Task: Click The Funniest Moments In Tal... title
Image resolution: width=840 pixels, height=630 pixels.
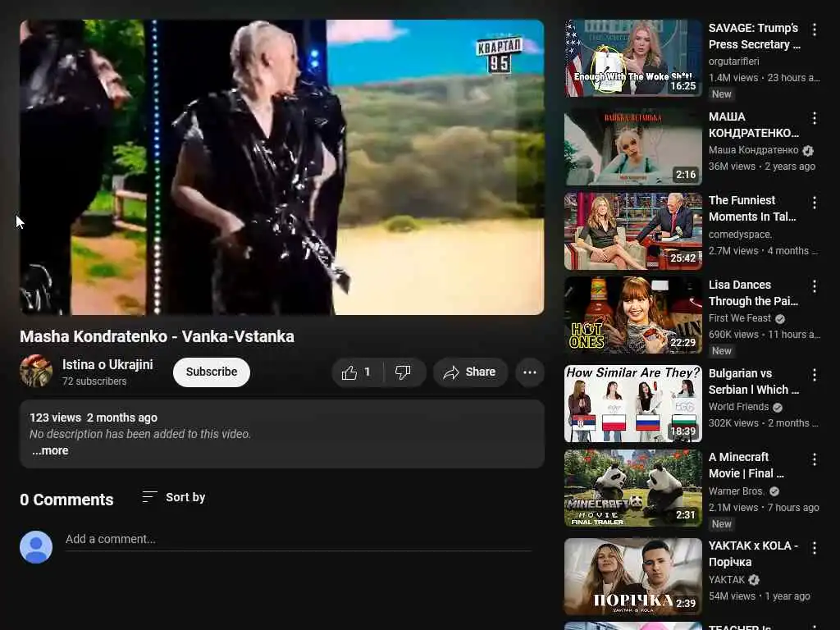Action: pyautogui.click(x=752, y=208)
